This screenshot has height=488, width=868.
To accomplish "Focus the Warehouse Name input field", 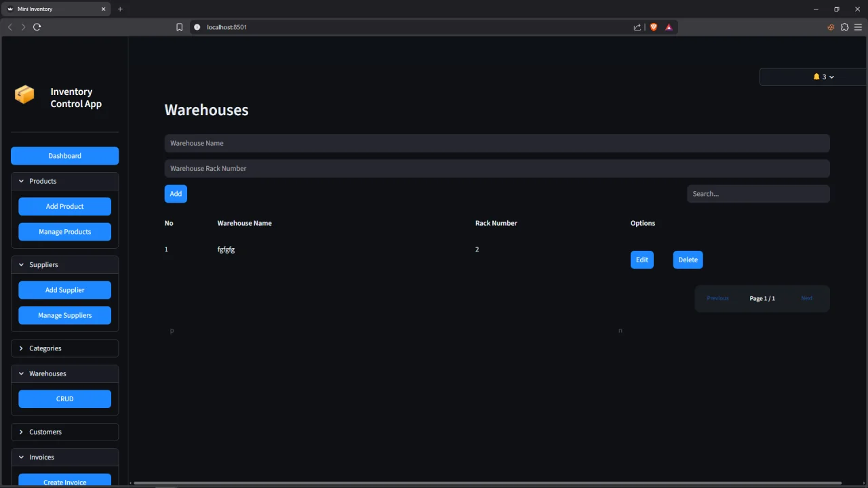I will click(x=497, y=143).
